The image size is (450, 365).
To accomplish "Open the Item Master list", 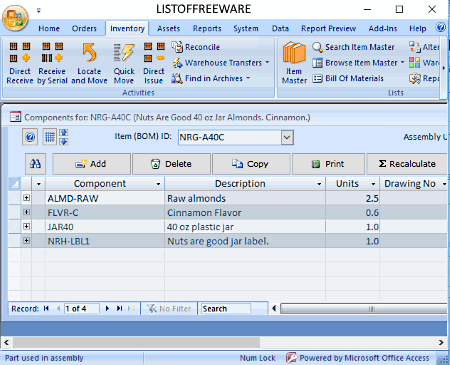I will pyautogui.click(x=294, y=63).
